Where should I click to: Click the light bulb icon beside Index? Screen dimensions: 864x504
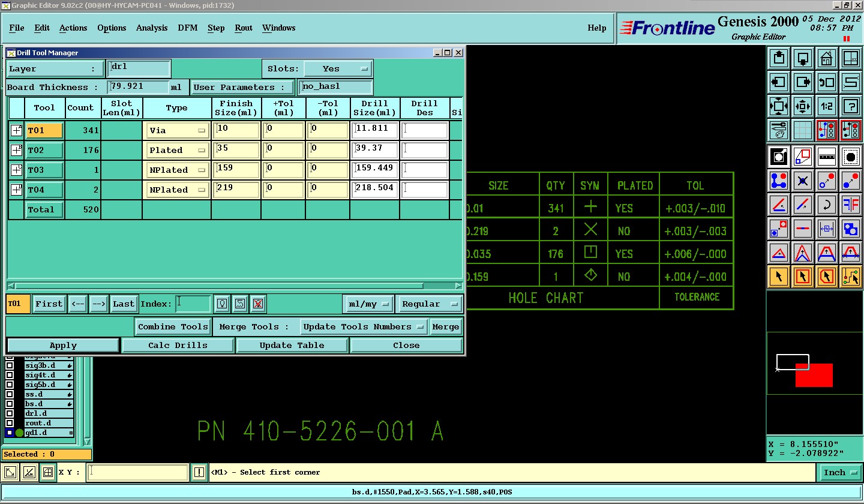click(x=222, y=304)
